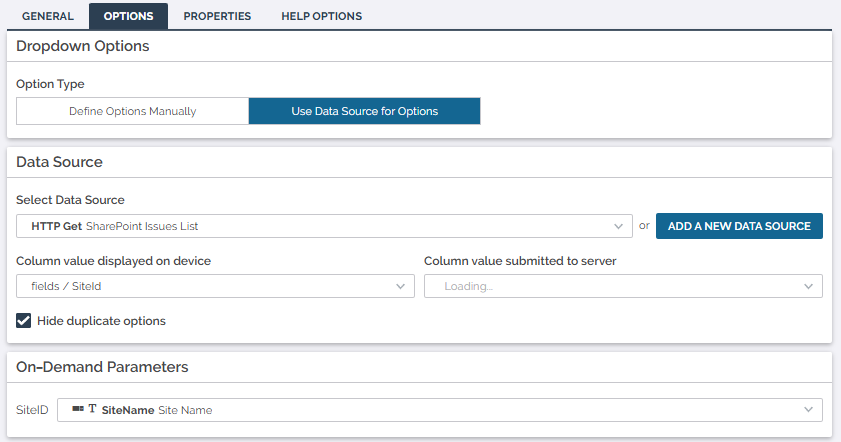Open Column value submitted to server dropdown
The height and width of the screenshot is (442, 841).
tap(622, 287)
